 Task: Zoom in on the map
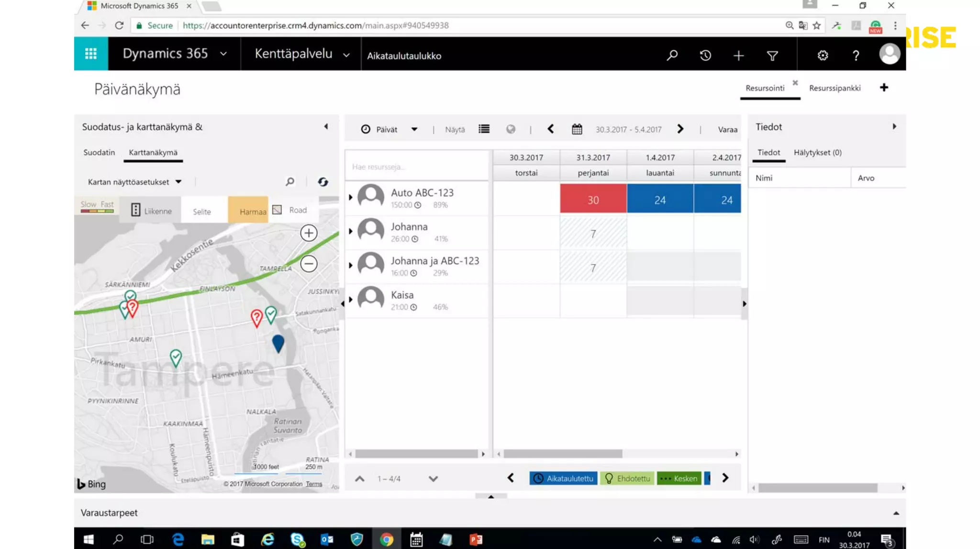309,233
